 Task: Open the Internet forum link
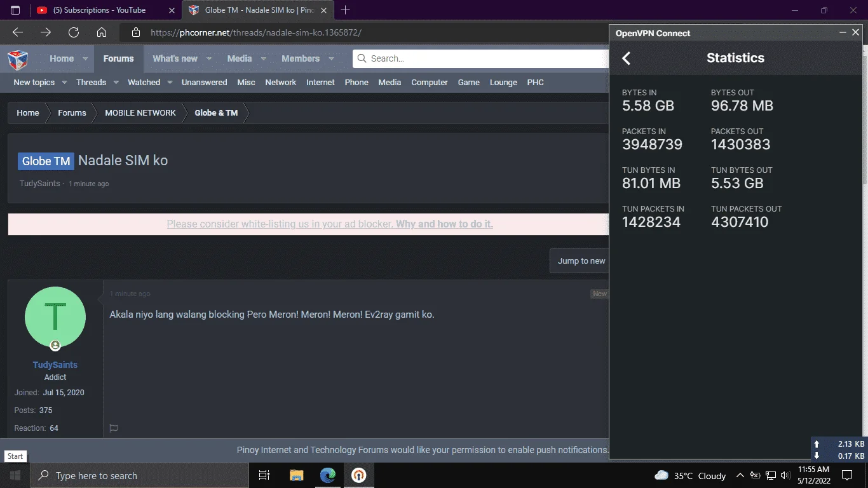[320, 83]
